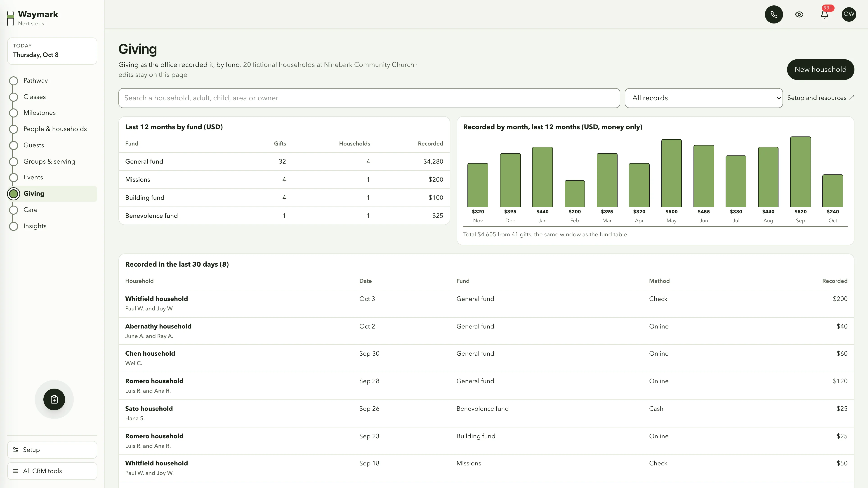This screenshot has height=488, width=868.
Task: Click the Households column header
Action: point(354,143)
